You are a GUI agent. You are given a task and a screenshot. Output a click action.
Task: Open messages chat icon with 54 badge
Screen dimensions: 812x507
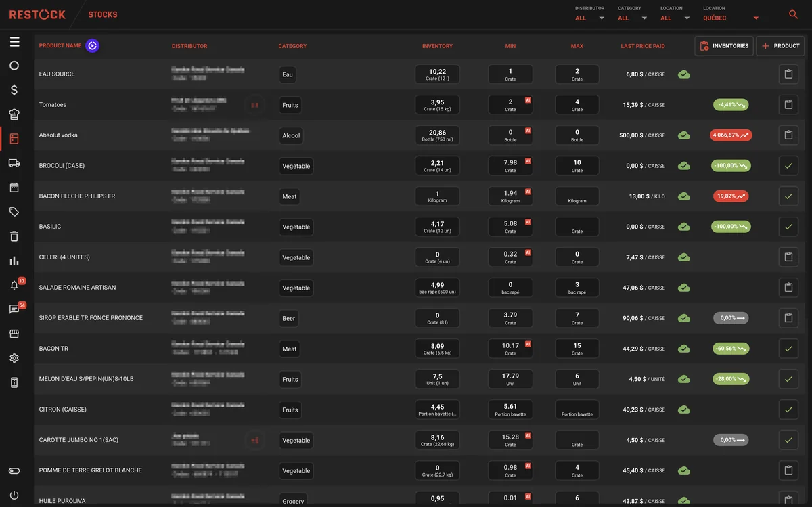(x=14, y=309)
